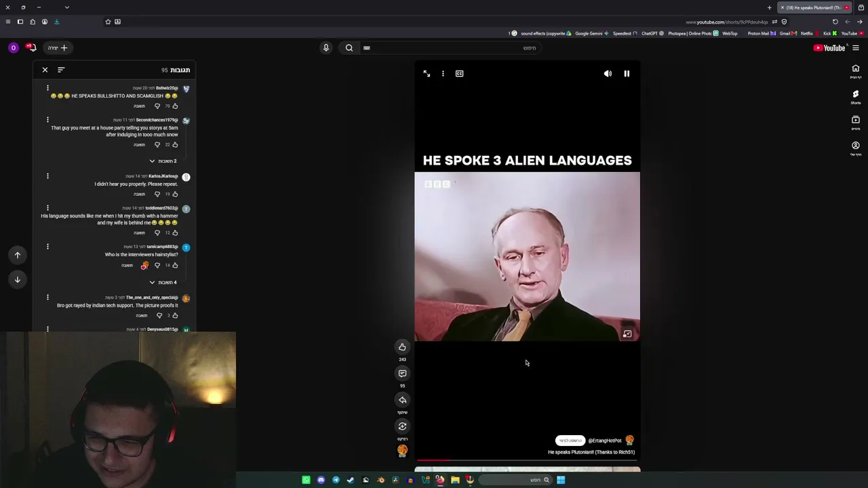Image resolution: width=868 pixels, height=488 pixels.
Task: Reply to the hairstylist comment
Action: click(x=127, y=266)
